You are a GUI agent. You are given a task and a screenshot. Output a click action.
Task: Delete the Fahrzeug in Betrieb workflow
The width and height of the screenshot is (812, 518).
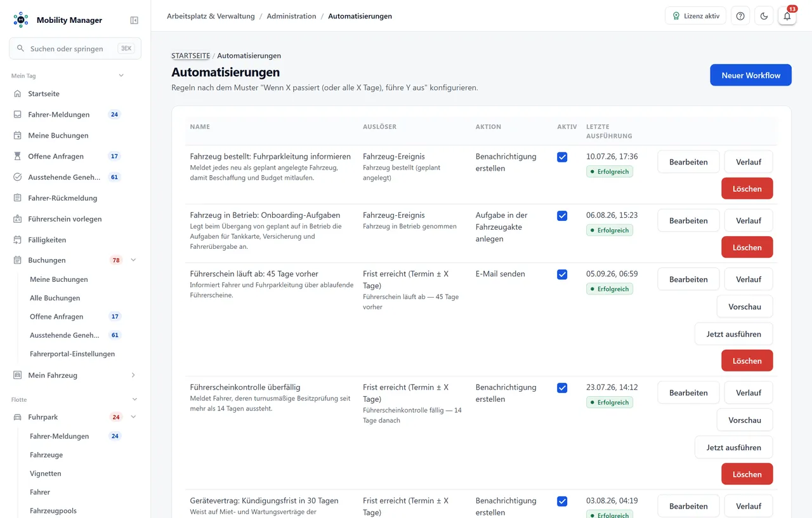point(747,248)
